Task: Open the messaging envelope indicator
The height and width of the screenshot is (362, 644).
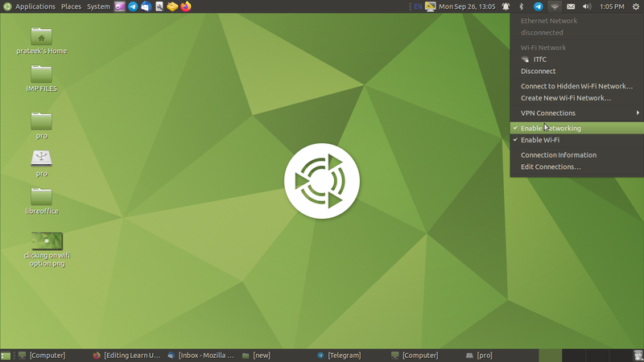Action: tap(571, 6)
